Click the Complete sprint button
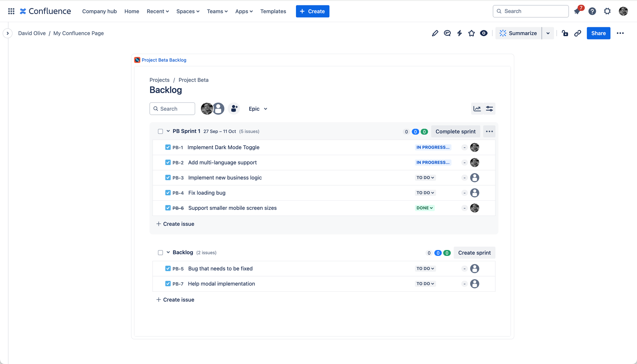The height and width of the screenshot is (364, 637). tap(456, 131)
